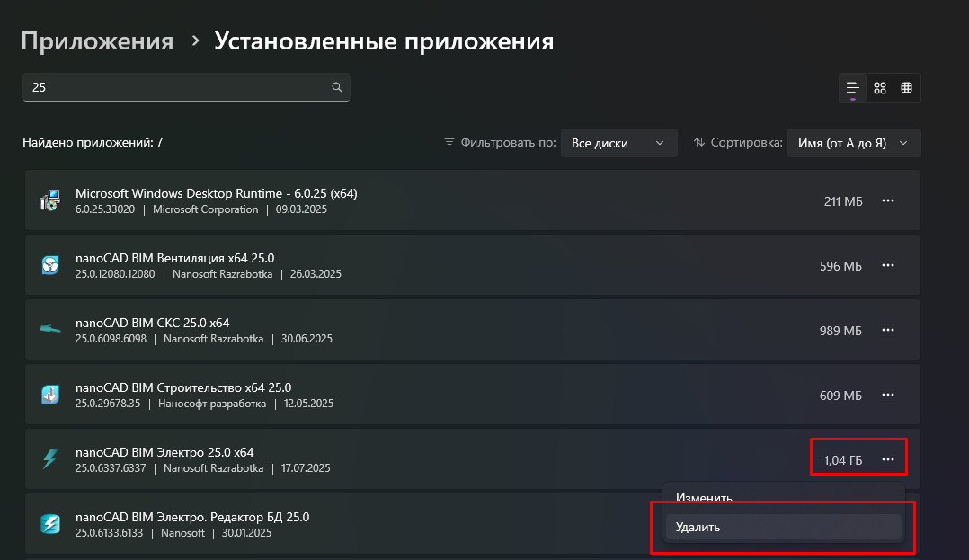The height and width of the screenshot is (560, 969).
Task: Select the nanoCAD BIM Электро 25.0 x64 title
Action: (x=164, y=452)
